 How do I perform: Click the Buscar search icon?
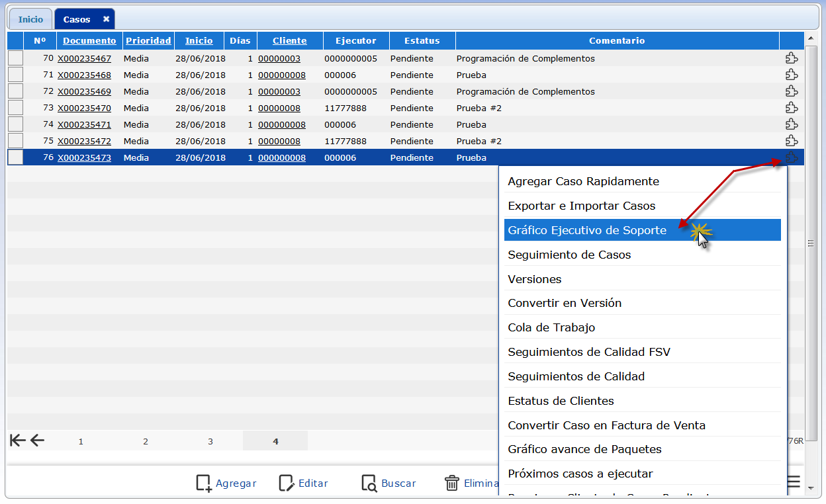pyautogui.click(x=369, y=483)
